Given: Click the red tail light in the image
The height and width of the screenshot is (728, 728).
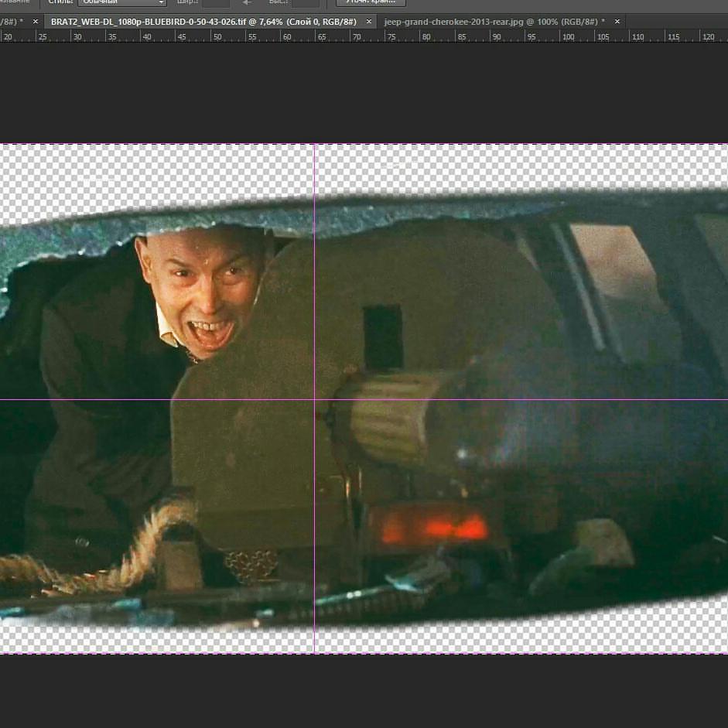Looking at the screenshot, I should (x=435, y=528).
